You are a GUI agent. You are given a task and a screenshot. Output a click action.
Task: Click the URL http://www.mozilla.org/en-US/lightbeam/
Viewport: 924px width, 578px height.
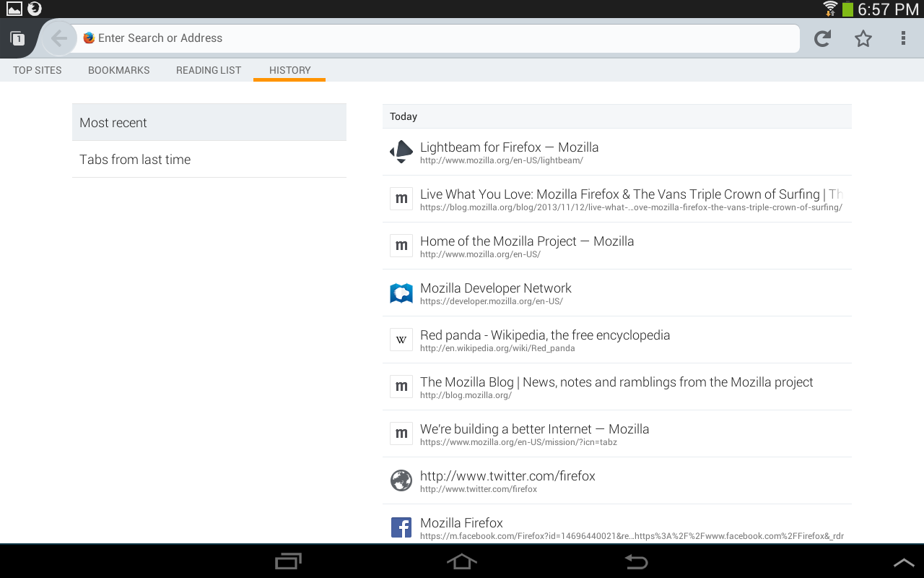pyautogui.click(x=502, y=160)
